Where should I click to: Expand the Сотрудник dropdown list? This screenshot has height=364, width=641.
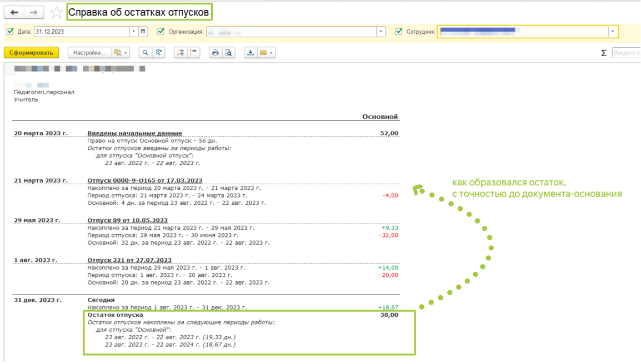[613, 32]
